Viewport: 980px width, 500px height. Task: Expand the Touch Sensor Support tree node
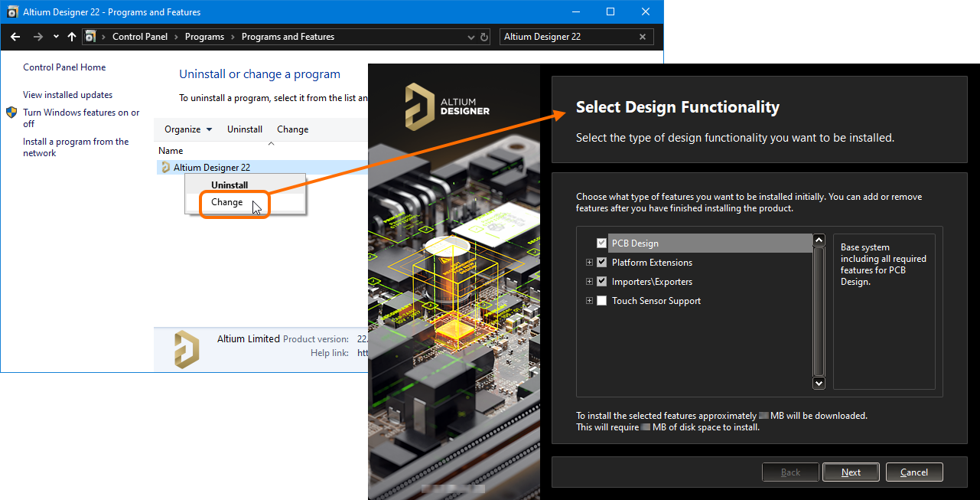(589, 301)
